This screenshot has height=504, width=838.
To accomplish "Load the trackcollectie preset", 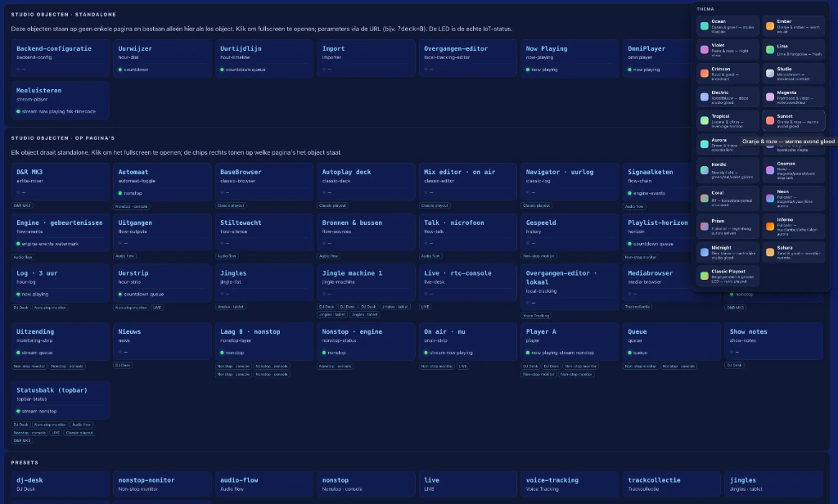I will [672, 484].
